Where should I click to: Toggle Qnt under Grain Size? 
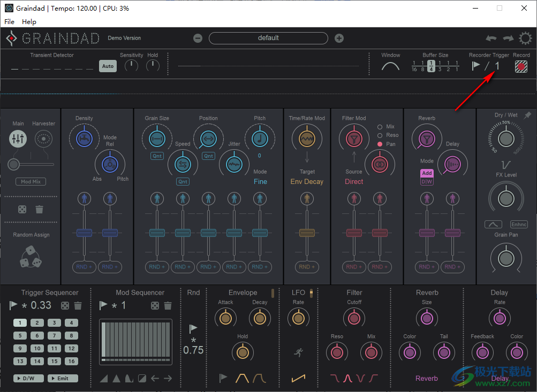click(x=157, y=156)
